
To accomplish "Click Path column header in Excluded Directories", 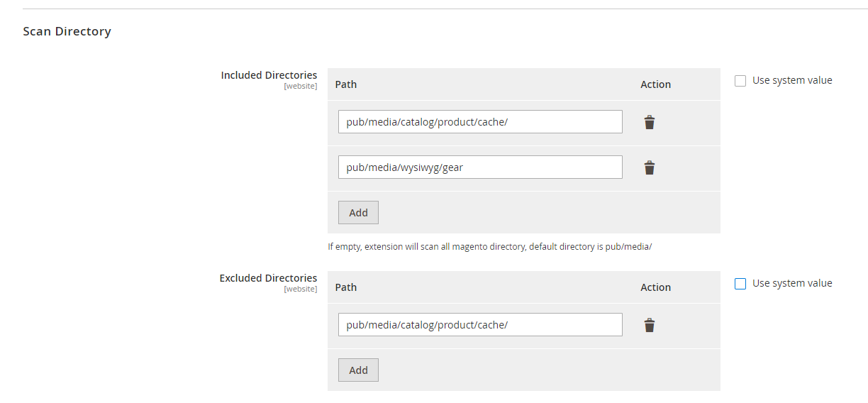I will pyautogui.click(x=346, y=287).
